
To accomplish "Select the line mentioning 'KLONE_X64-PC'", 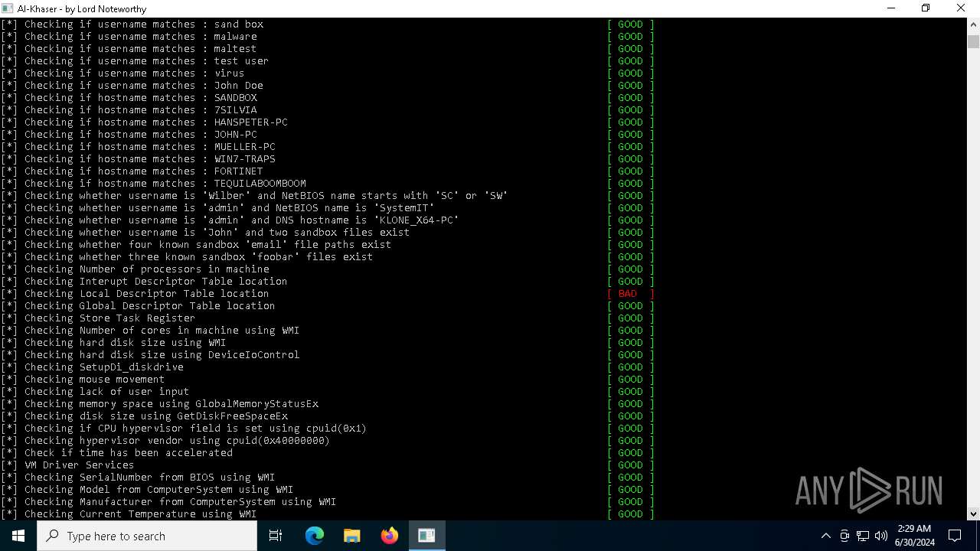I will tap(230, 220).
